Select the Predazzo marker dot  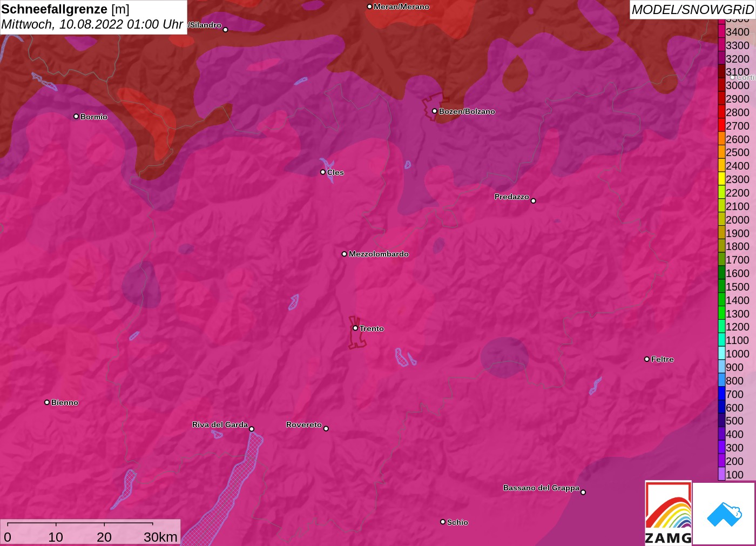tap(534, 200)
